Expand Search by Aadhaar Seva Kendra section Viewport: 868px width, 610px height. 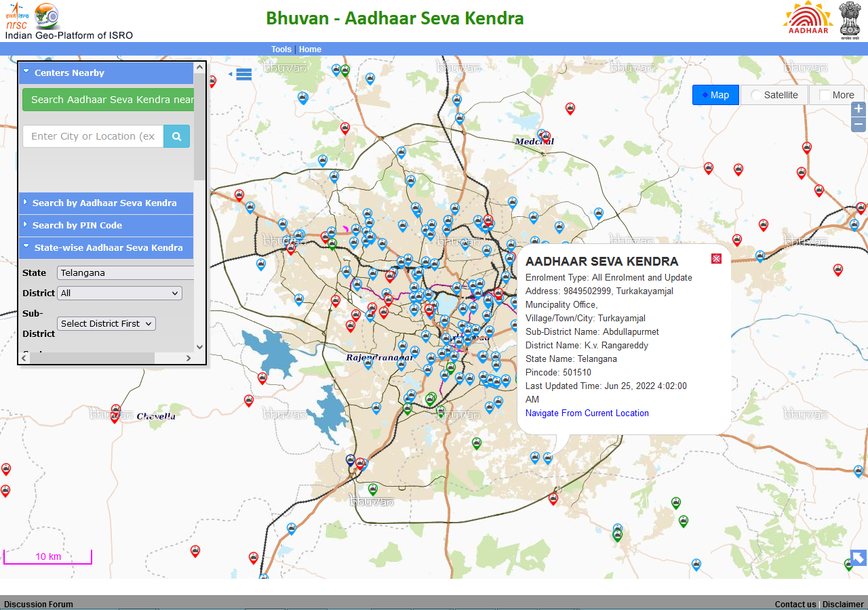(x=106, y=203)
